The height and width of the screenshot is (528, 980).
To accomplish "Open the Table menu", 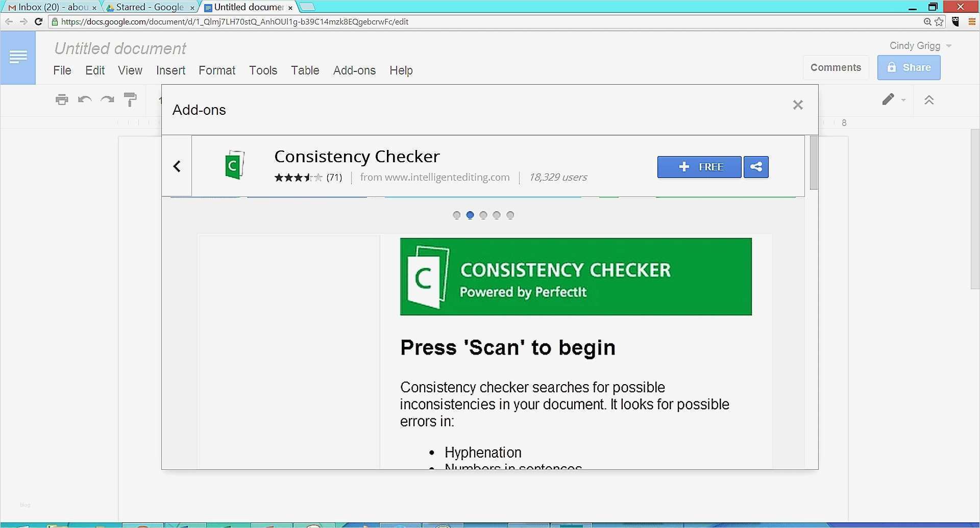I will click(x=305, y=70).
